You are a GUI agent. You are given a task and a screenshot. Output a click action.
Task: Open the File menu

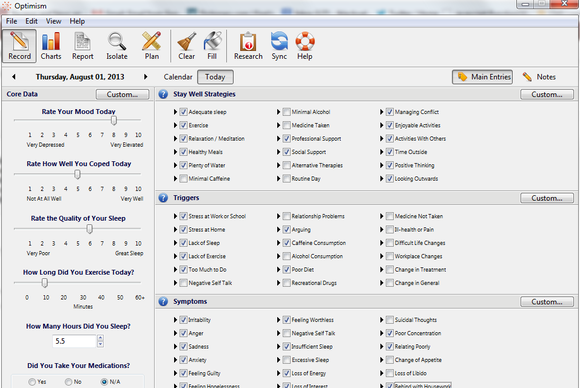(11, 21)
